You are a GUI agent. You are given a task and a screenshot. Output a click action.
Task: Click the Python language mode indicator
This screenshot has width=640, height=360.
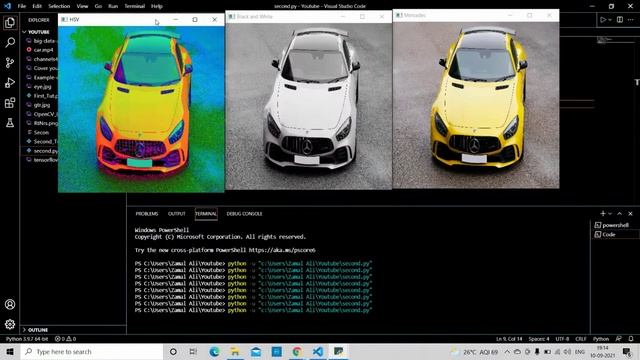601,339
